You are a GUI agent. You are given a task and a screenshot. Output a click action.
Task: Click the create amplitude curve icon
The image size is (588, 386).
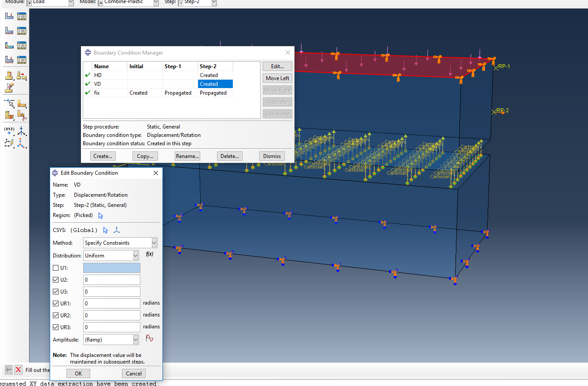click(x=150, y=338)
